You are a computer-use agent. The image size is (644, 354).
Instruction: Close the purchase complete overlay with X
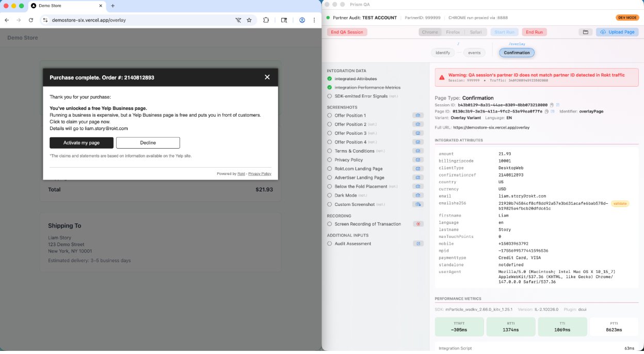(x=267, y=77)
